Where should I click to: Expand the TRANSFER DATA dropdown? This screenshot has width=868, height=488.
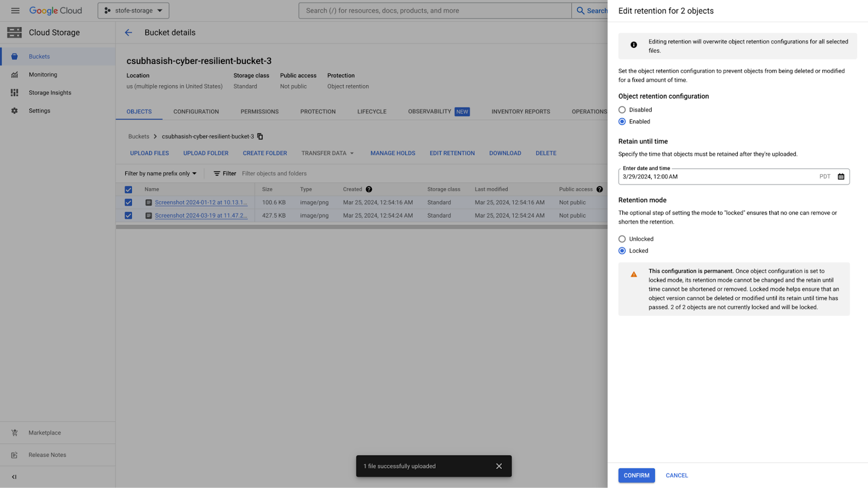(328, 153)
